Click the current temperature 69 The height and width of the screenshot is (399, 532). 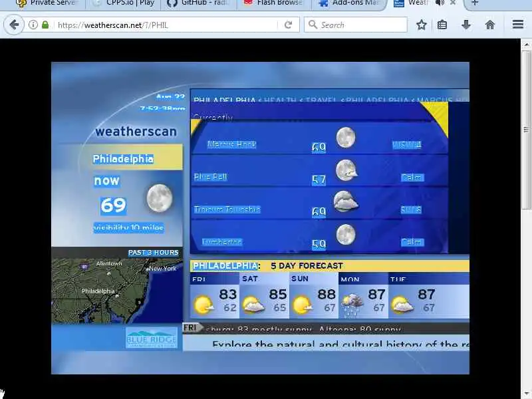pyautogui.click(x=113, y=205)
